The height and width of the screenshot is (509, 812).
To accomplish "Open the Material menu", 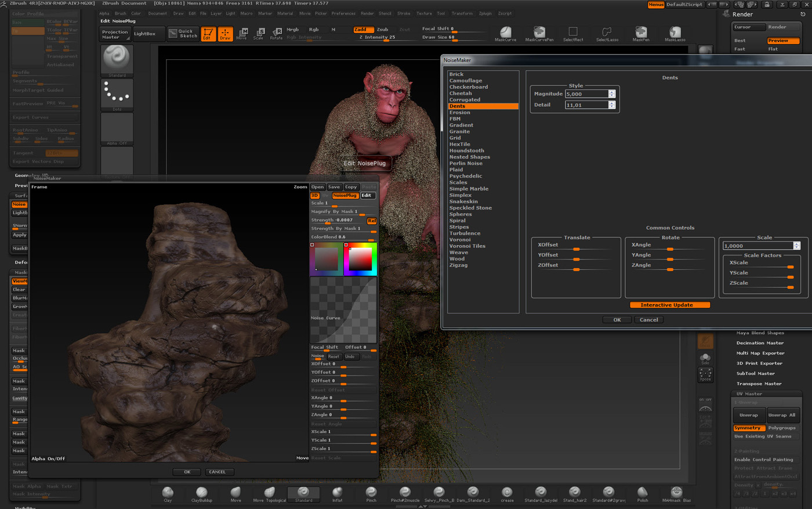I will [285, 13].
